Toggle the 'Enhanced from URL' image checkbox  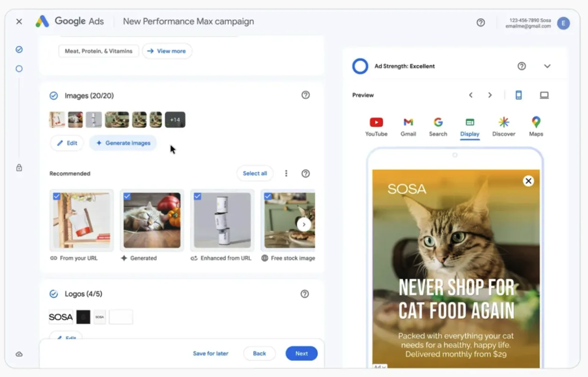click(x=198, y=196)
